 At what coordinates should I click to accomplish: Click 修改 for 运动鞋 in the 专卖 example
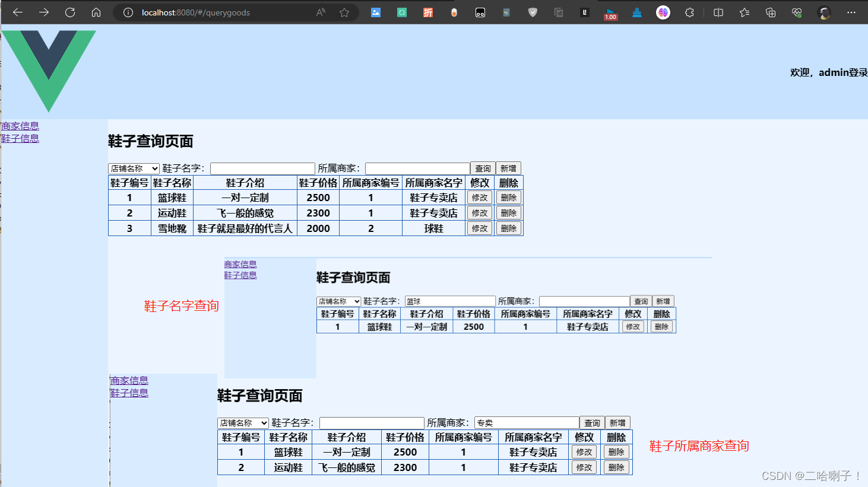point(584,467)
